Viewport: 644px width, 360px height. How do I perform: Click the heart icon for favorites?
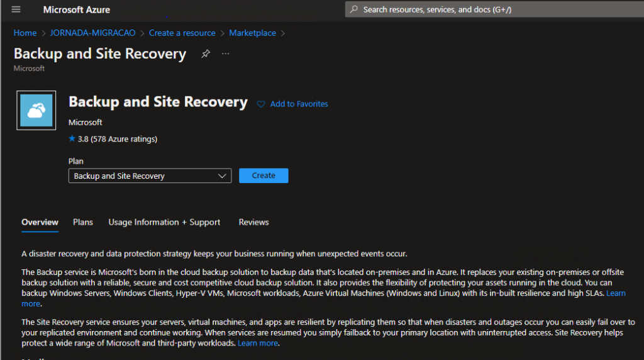(x=261, y=104)
